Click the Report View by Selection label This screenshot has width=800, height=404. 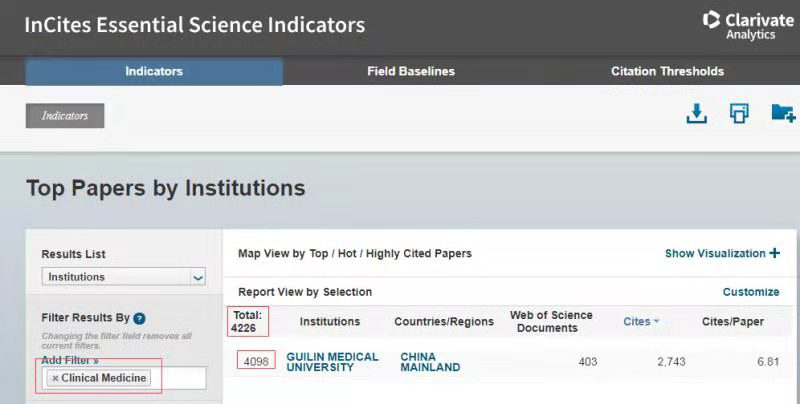click(305, 292)
